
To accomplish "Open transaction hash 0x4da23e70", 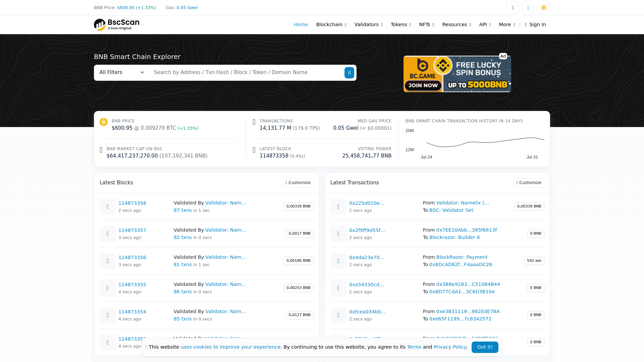I will (x=367, y=257).
